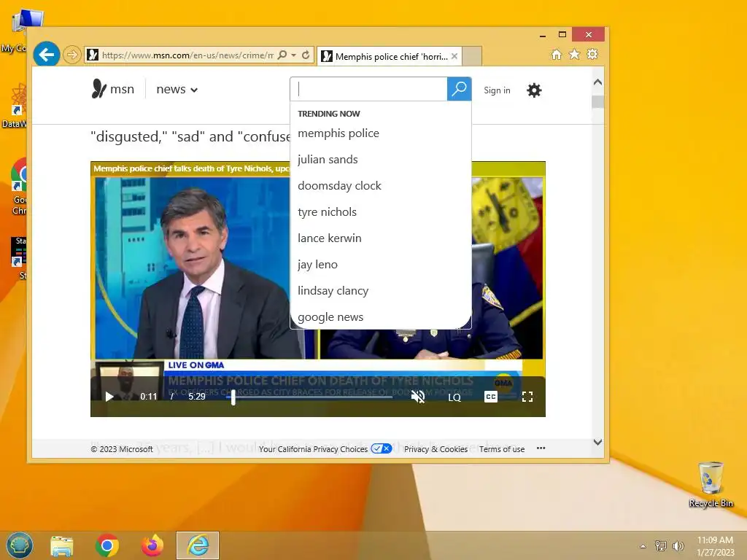Go to the browser Home page icon
The width and height of the screenshot is (747, 560).
[557, 54]
